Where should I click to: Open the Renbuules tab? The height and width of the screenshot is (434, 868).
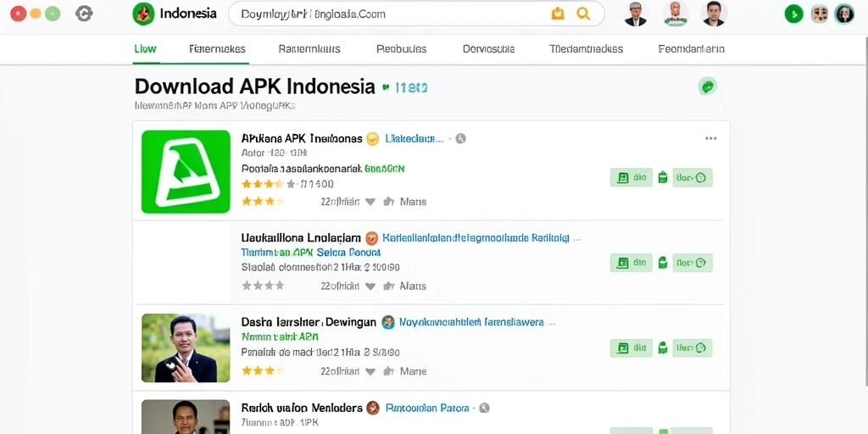[401, 48]
